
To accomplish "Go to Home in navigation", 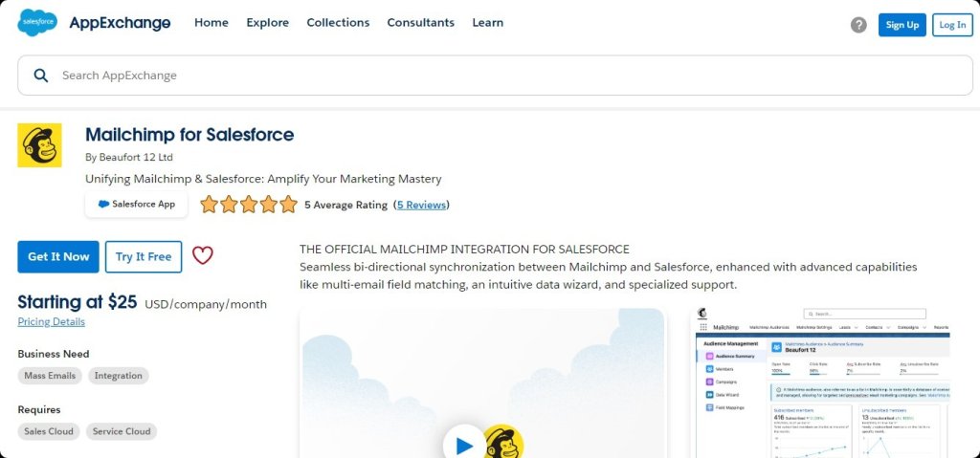I will [x=212, y=23].
